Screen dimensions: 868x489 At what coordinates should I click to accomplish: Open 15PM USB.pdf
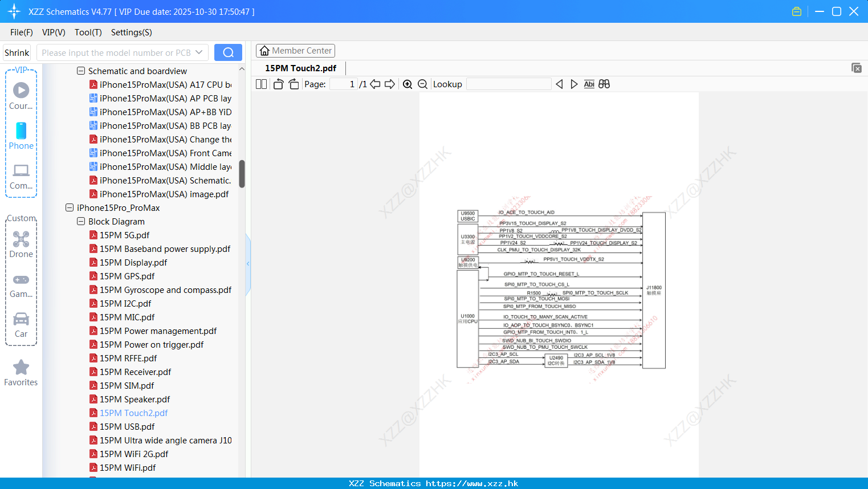[x=127, y=427]
